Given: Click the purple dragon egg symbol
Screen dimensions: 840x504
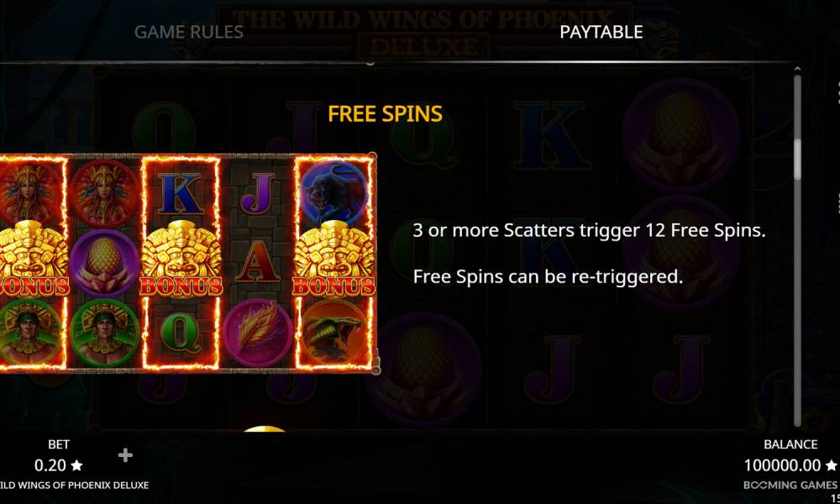Looking at the screenshot, I should 104,262.
